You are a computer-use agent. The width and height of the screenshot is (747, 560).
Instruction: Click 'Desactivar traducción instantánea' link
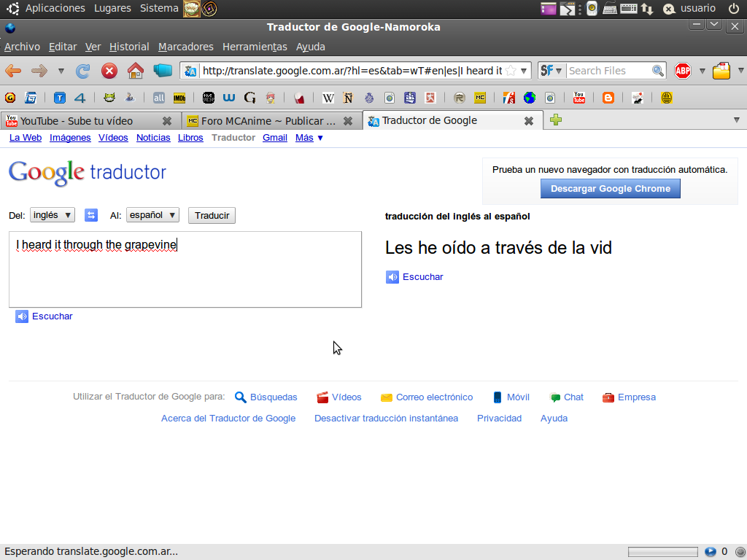click(x=387, y=418)
